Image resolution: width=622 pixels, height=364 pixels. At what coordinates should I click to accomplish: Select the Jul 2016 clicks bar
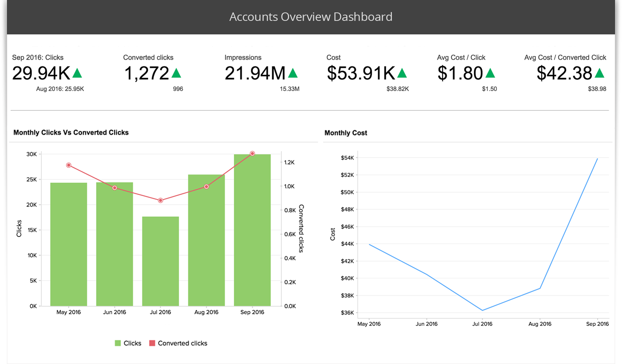tap(160, 262)
